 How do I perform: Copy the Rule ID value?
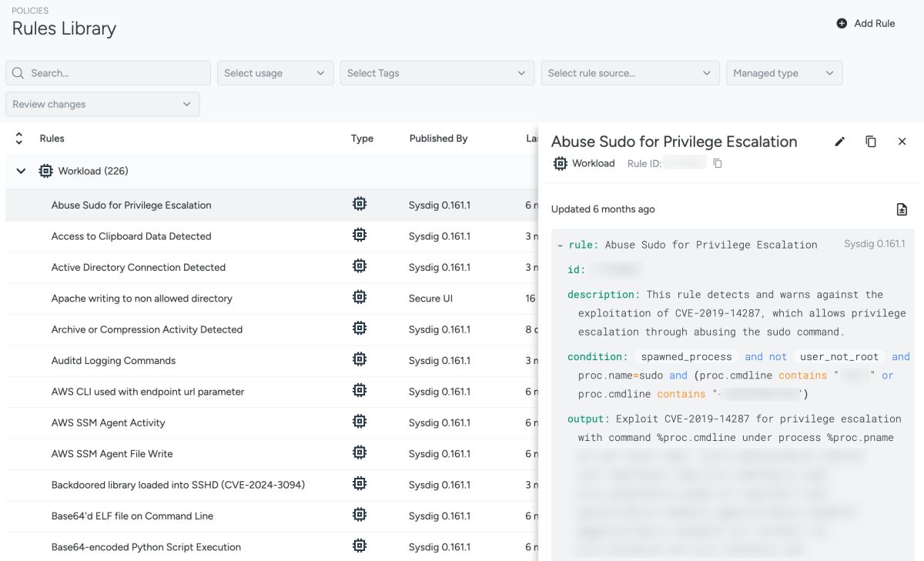coord(718,163)
